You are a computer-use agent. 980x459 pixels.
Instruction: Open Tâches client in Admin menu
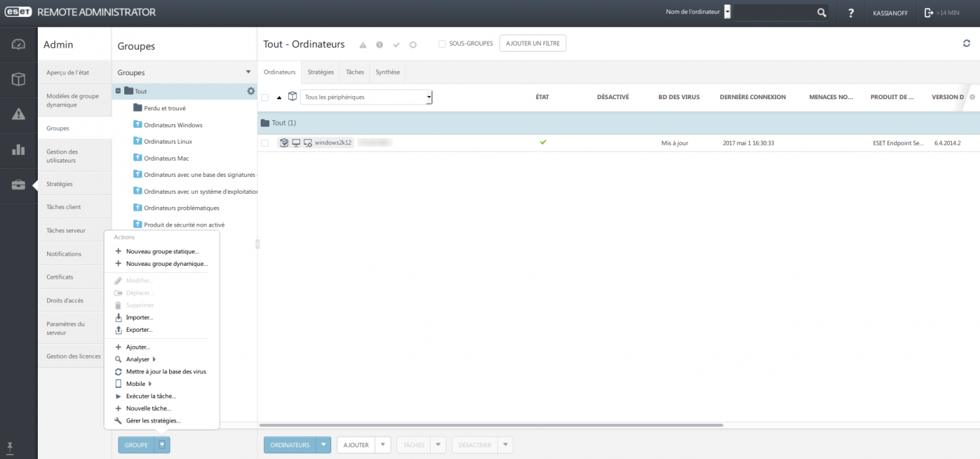pyautogui.click(x=64, y=207)
